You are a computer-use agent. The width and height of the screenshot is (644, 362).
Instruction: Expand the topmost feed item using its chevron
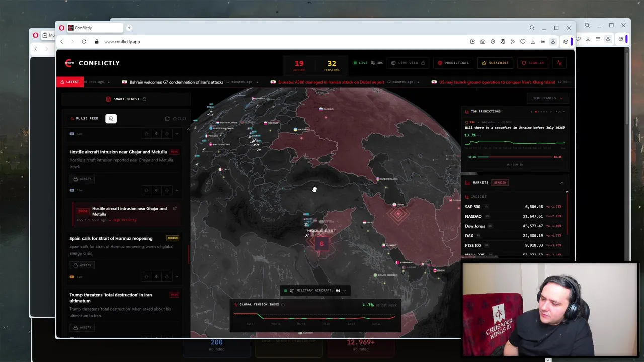(177, 134)
